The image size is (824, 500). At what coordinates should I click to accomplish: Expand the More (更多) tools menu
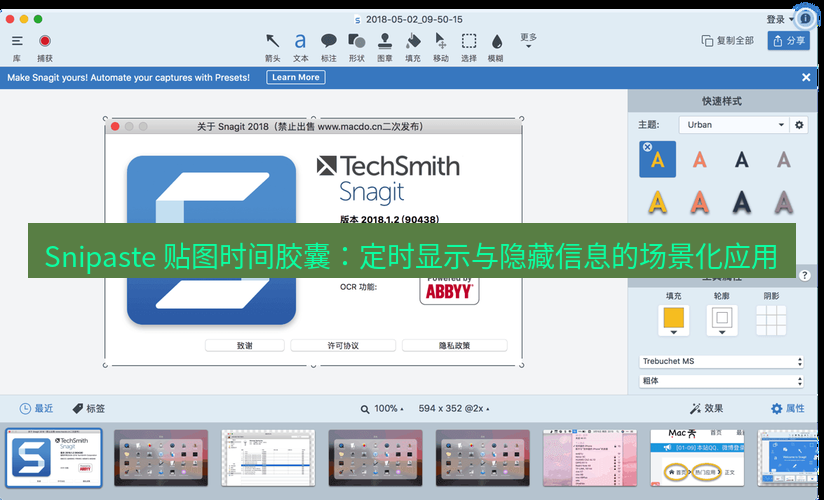(x=528, y=40)
